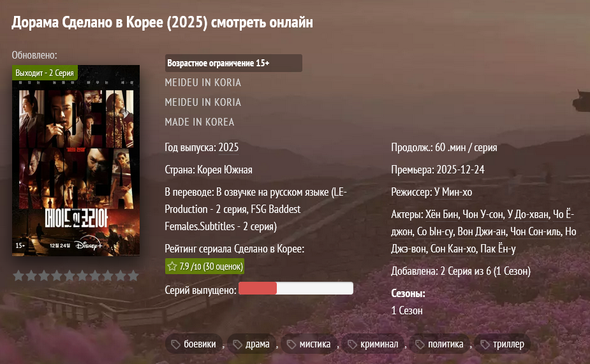The width and height of the screenshot is (590, 364).
Task: Open the криминал genre tag
Action: point(373,344)
